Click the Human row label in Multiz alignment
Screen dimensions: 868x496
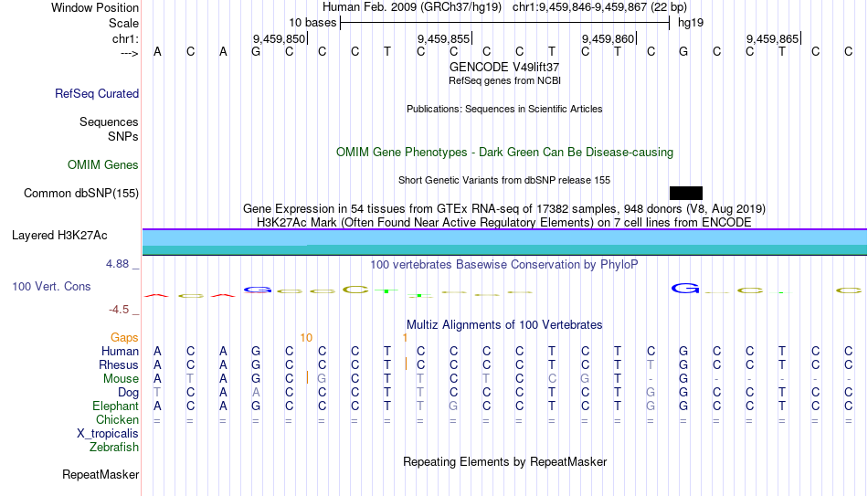(120, 351)
